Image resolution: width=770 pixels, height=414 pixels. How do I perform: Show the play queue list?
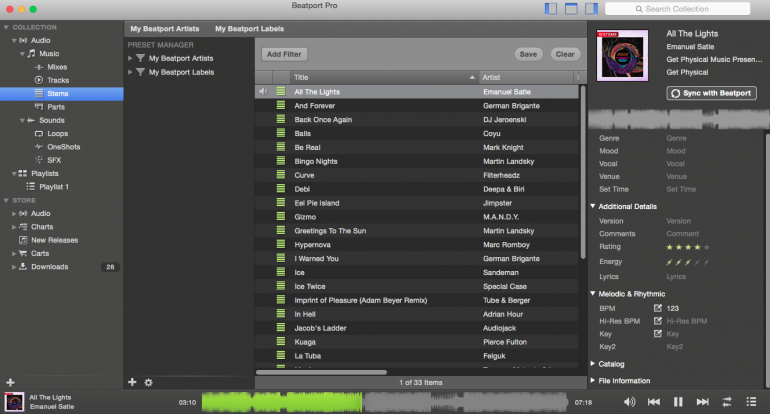(x=751, y=402)
